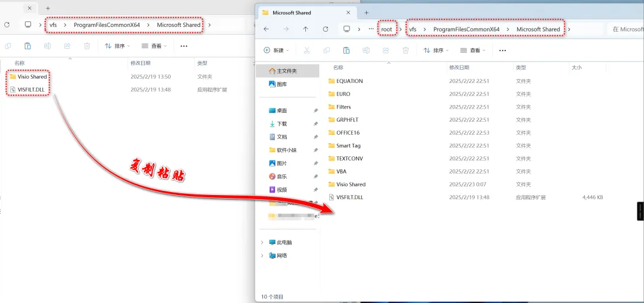Click ProgramFilesCommonX64 breadcrumb in right window

point(466,29)
